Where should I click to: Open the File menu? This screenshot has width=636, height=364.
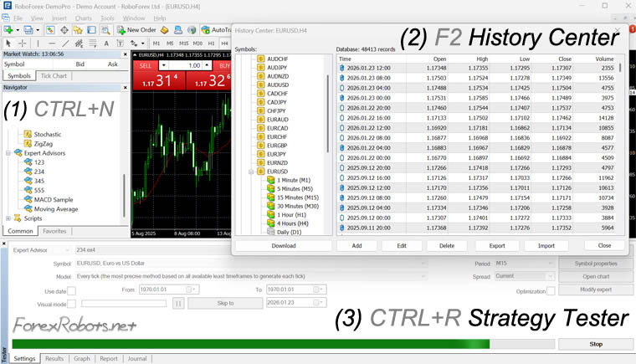click(18, 18)
